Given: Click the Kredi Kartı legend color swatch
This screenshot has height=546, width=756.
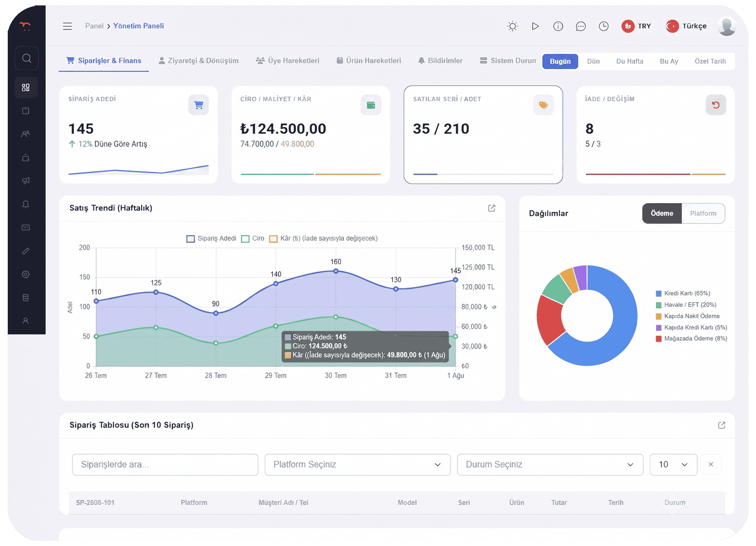Looking at the screenshot, I should point(658,294).
